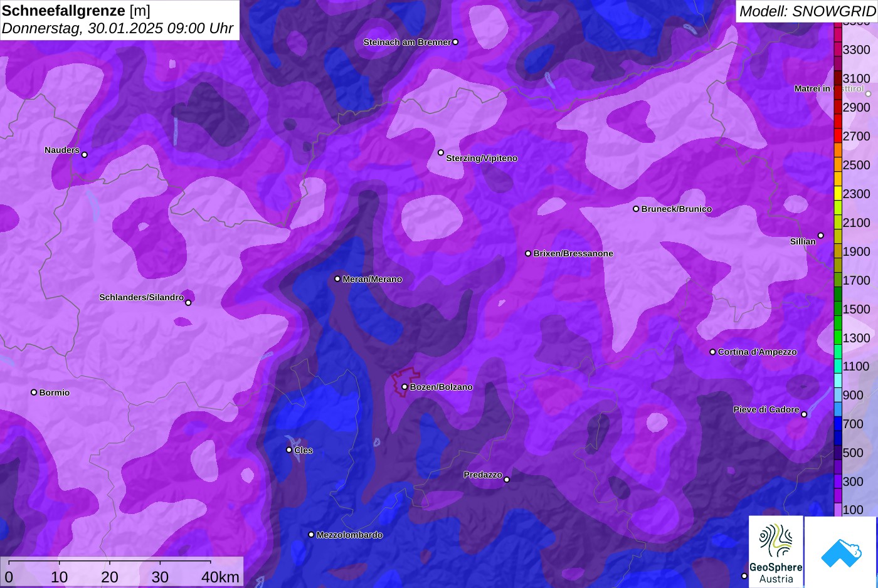The height and width of the screenshot is (588, 878).
Task: Click the 0 mark on scale bar
Action: pyautogui.click(x=9, y=577)
